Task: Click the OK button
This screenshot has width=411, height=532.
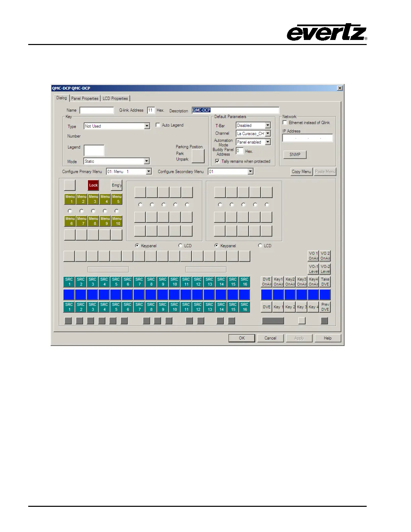Action: pyautogui.click(x=242, y=338)
